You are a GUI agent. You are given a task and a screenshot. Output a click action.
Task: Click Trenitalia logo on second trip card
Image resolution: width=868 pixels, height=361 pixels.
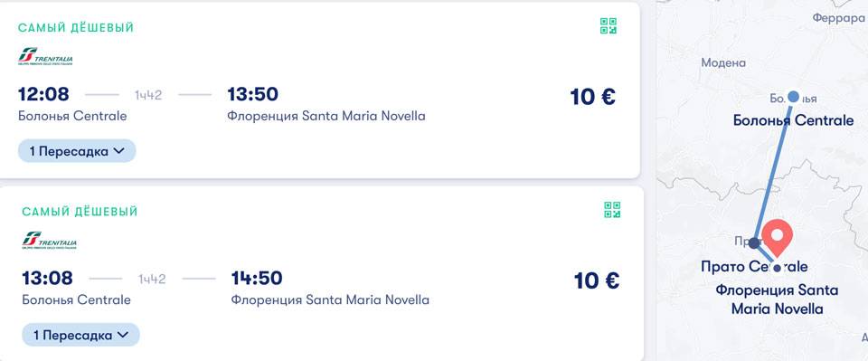click(49, 241)
